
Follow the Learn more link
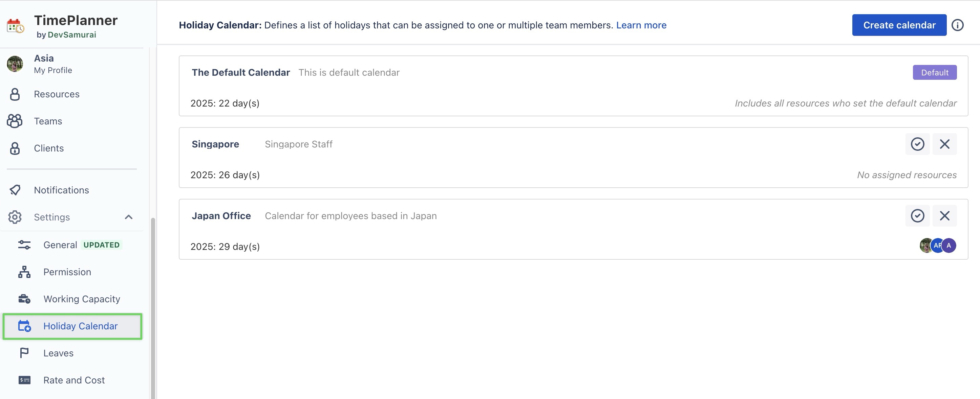point(641,25)
